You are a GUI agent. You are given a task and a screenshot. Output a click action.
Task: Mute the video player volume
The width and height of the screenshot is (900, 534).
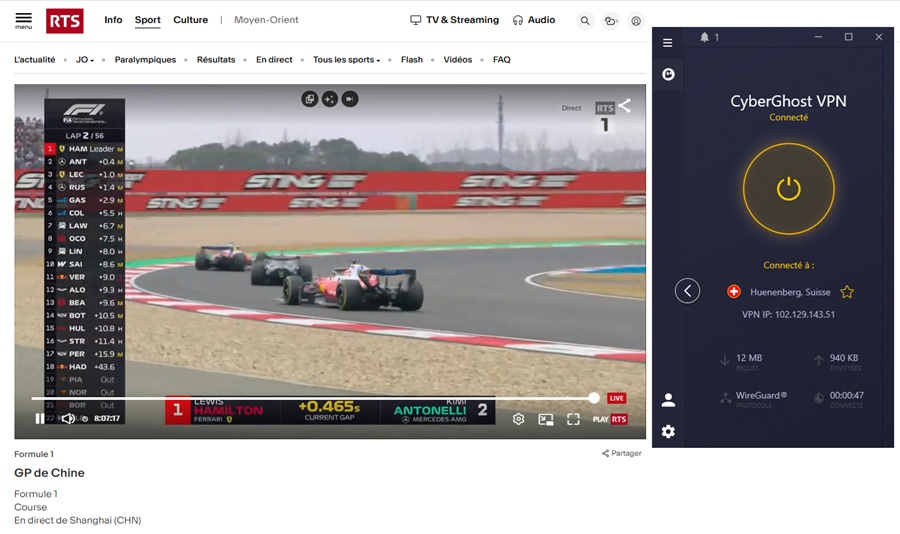(68, 419)
